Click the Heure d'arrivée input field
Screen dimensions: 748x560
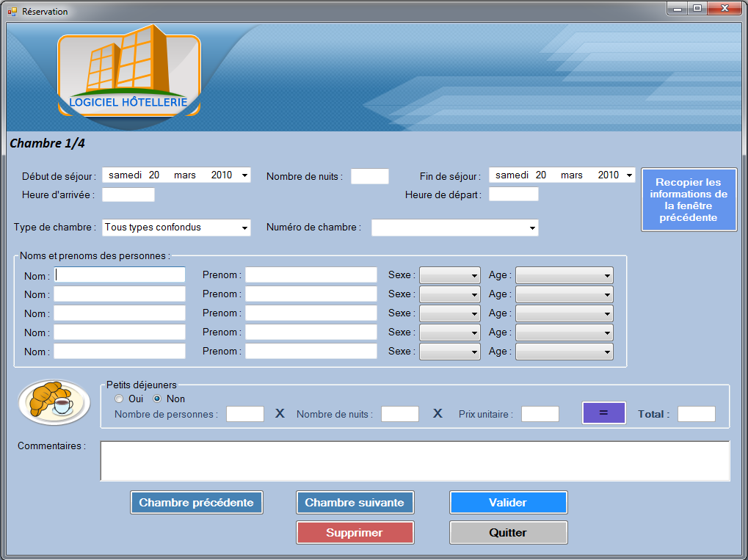pyautogui.click(x=128, y=195)
